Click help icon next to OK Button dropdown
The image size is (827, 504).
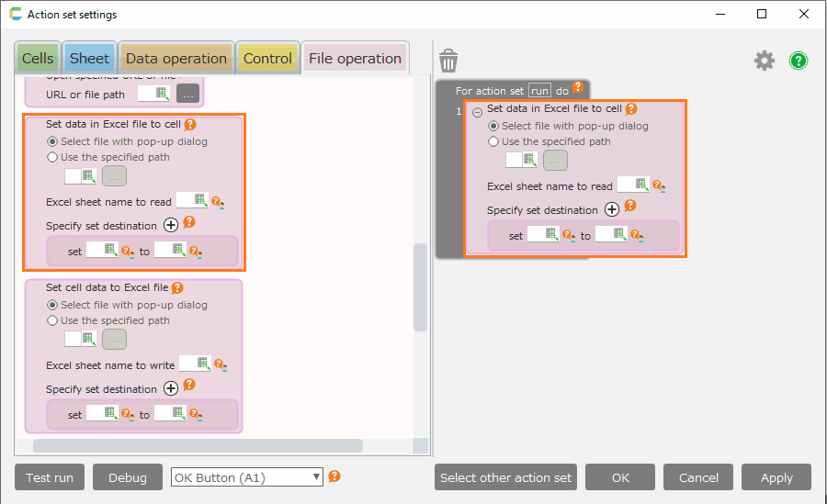(x=334, y=476)
